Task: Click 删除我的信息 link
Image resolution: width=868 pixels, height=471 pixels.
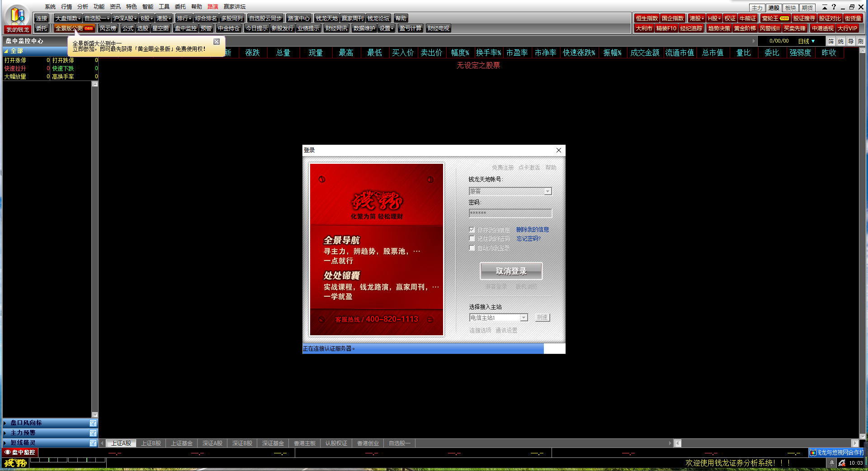Action: click(x=533, y=229)
